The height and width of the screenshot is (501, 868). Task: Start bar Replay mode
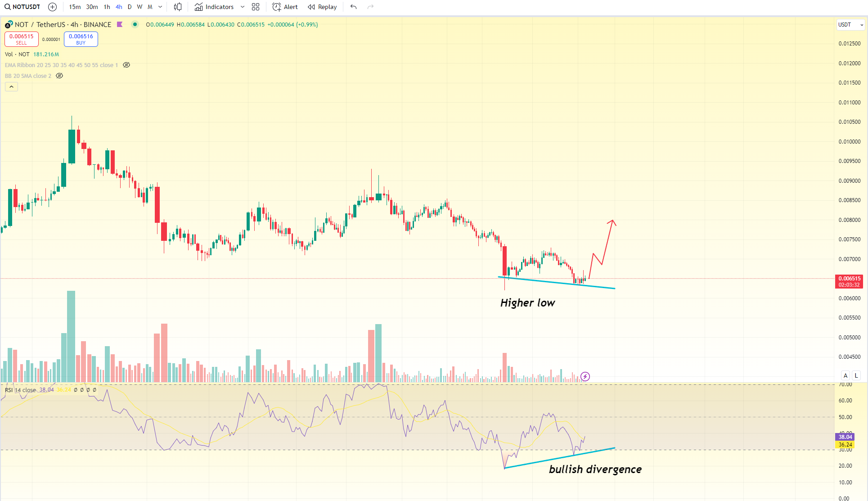coord(322,7)
